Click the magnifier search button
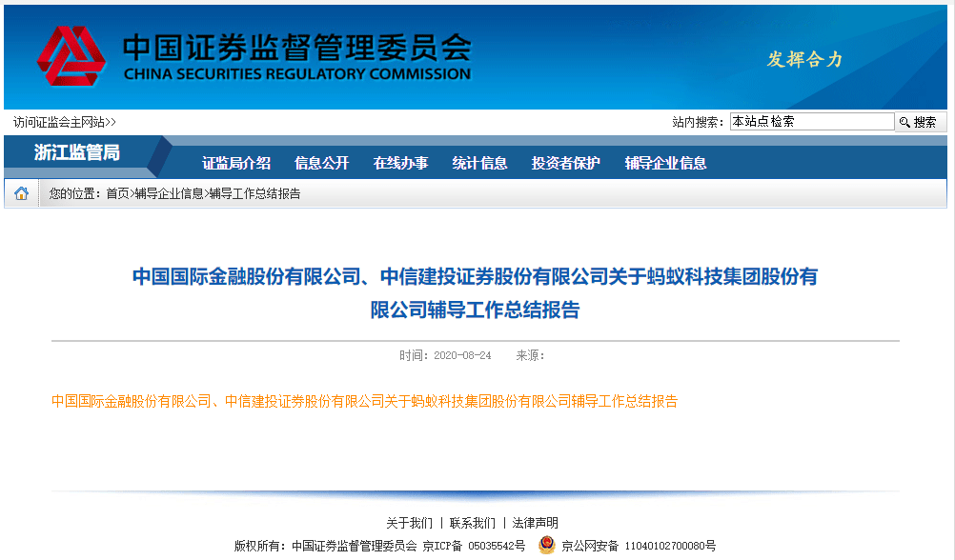 (920, 122)
